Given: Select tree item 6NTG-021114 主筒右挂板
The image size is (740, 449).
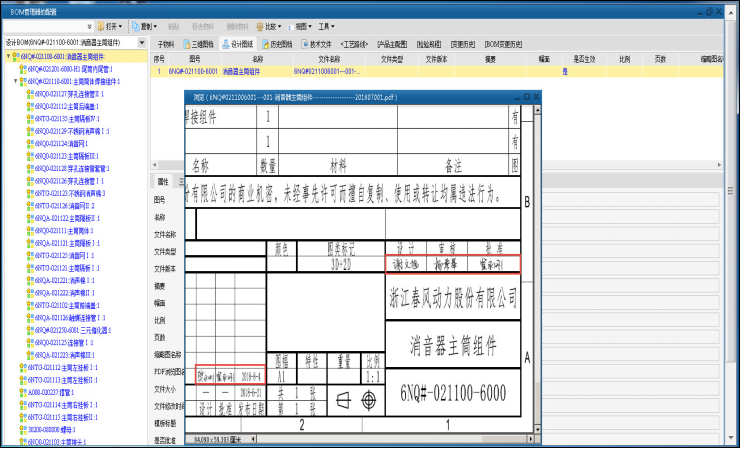Looking at the screenshot, I should (x=63, y=405).
